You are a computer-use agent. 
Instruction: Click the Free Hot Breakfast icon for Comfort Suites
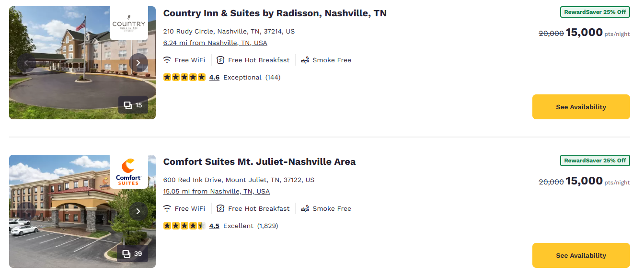pos(220,208)
